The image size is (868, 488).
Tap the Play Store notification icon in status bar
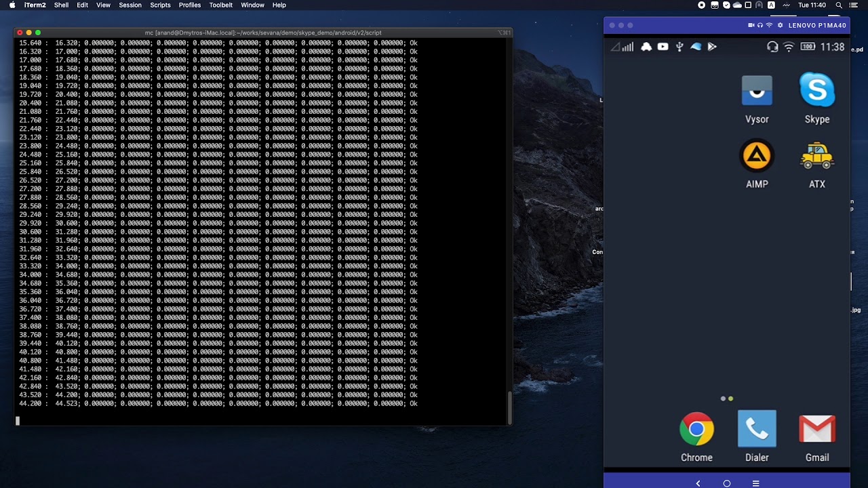pyautogui.click(x=712, y=47)
